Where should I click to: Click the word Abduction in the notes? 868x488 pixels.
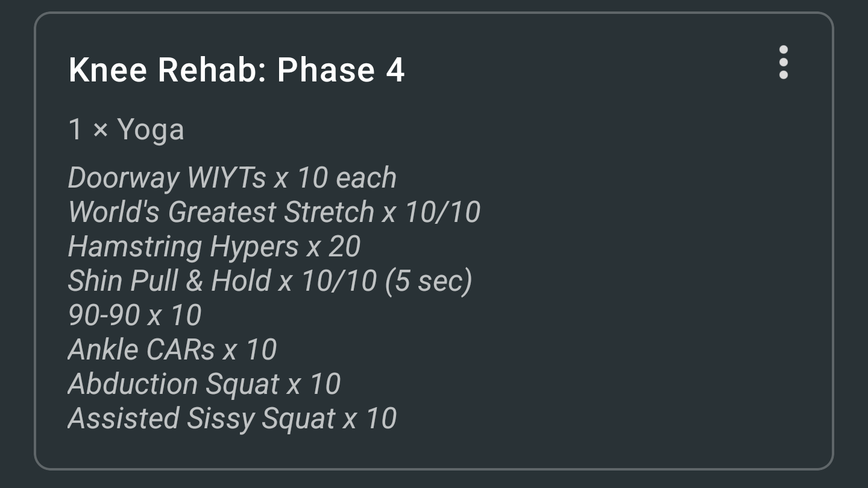click(x=133, y=385)
